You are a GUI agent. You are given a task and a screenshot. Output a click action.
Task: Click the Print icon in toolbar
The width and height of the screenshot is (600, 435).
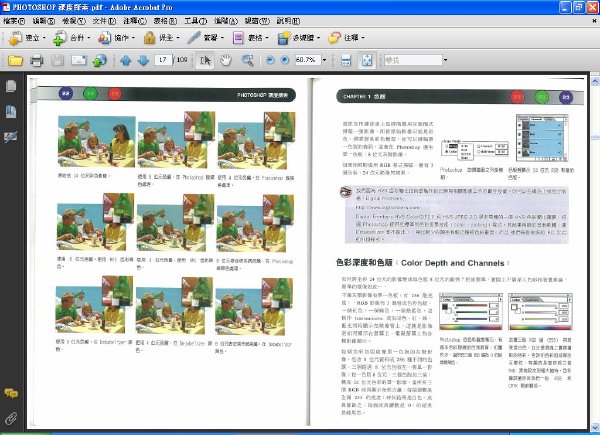tap(36, 60)
